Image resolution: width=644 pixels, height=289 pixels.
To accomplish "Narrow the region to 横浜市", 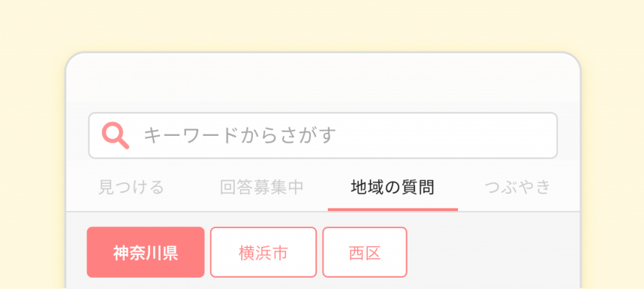I will pos(263,252).
